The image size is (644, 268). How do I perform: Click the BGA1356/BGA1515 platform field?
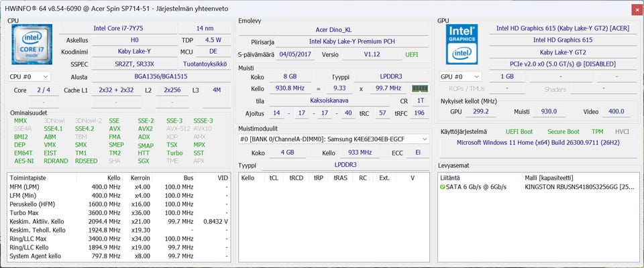[x=160, y=77]
